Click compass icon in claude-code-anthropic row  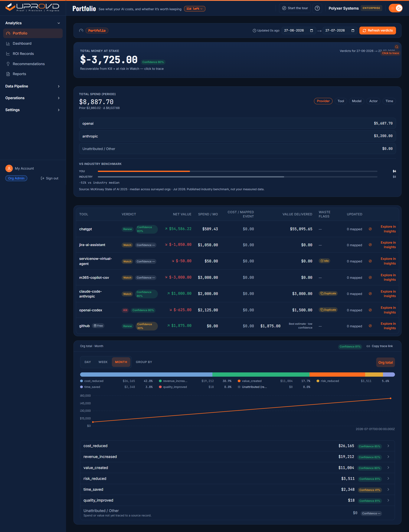click(370, 294)
